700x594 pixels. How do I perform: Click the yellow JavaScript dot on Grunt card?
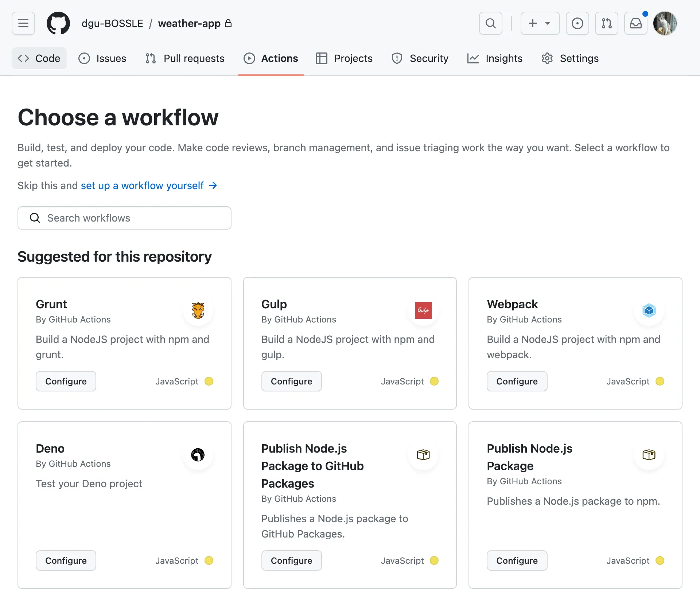[209, 381]
